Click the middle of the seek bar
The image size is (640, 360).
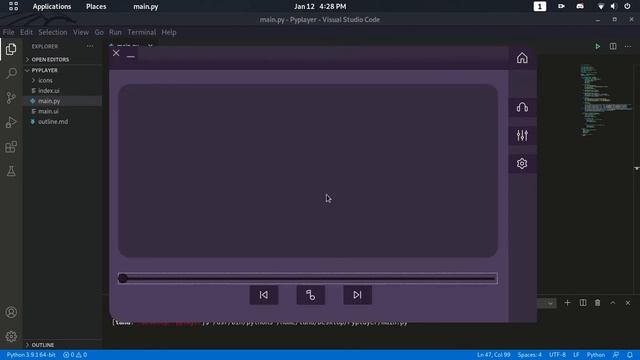click(308, 278)
